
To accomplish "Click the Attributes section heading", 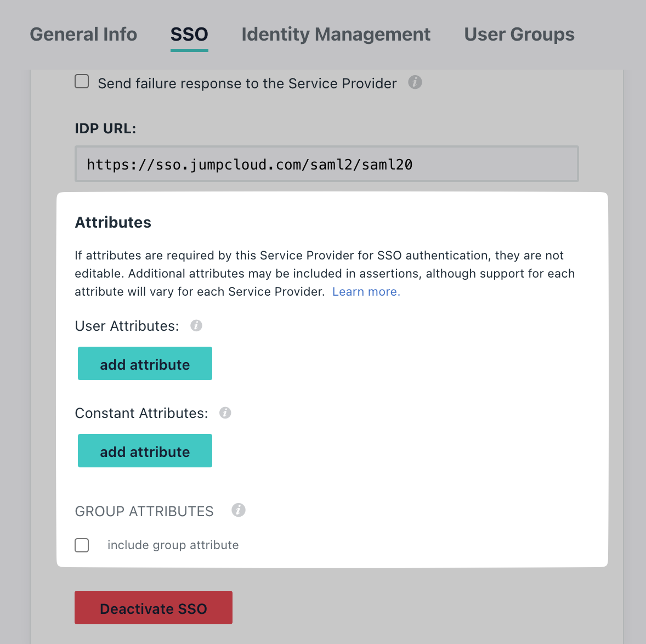I will pyautogui.click(x=112, y=222).
